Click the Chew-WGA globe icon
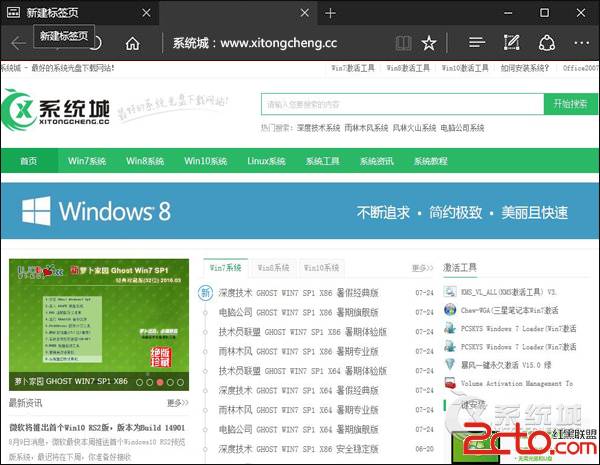This screenshot has height=465, width=600. click(x=450, y=310)
